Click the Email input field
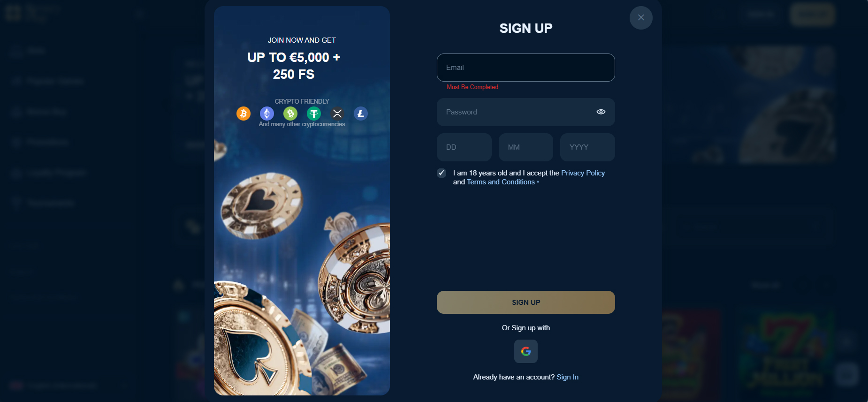Screen dimensions: 868x402 (526, 68)
